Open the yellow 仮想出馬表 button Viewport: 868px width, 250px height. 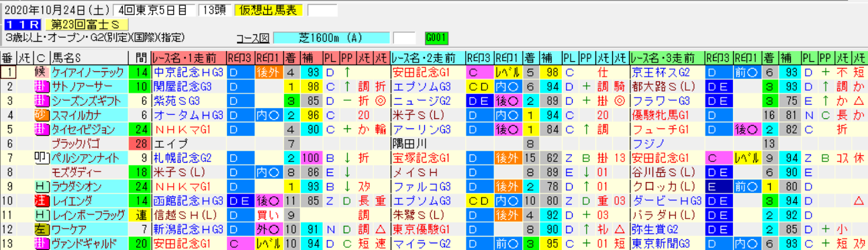point(269,9)
